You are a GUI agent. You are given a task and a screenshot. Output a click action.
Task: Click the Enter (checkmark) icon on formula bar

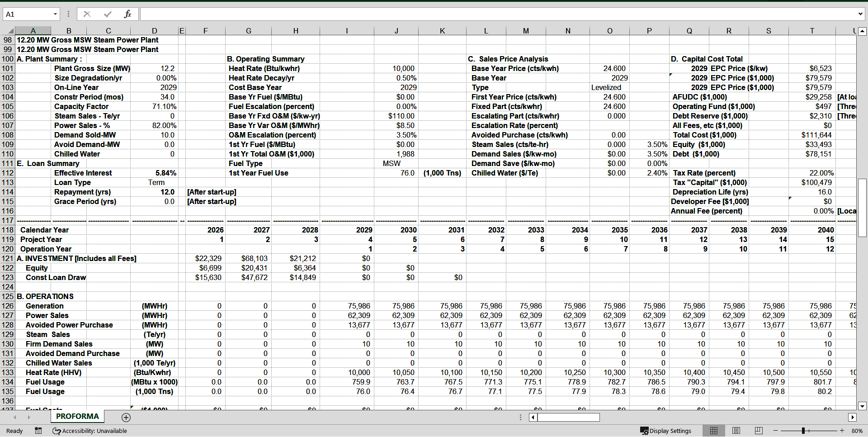[107, 14]
